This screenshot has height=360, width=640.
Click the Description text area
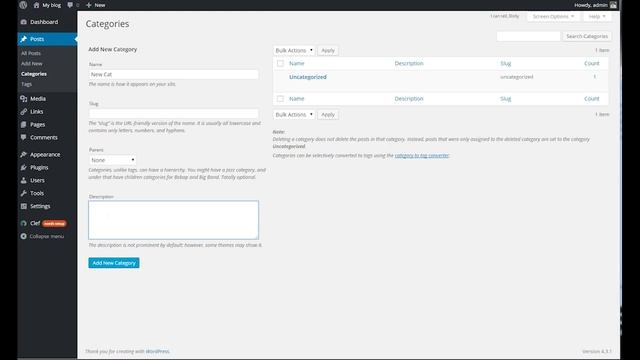(x=173, y=220)
